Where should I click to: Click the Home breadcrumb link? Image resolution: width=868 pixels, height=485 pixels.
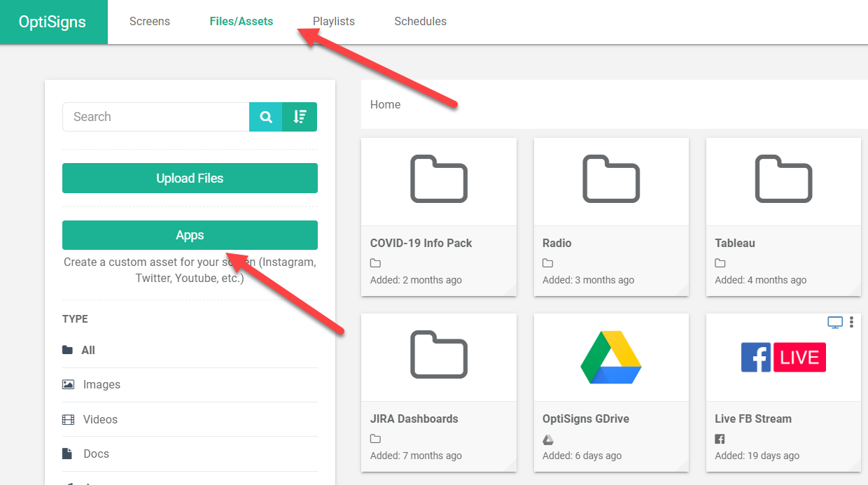(x=386, y=104)
